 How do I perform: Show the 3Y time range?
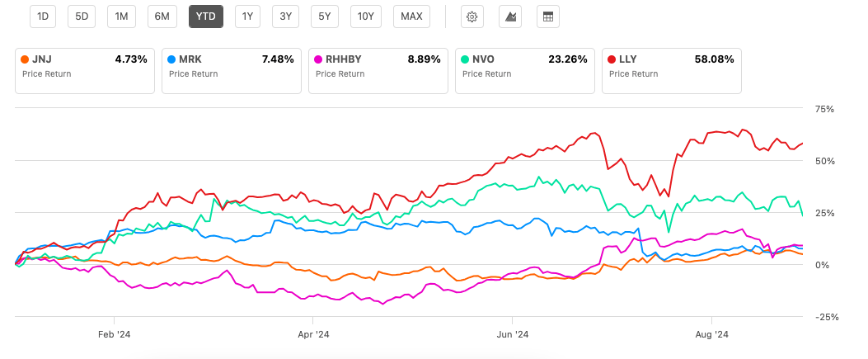point(285,17)
